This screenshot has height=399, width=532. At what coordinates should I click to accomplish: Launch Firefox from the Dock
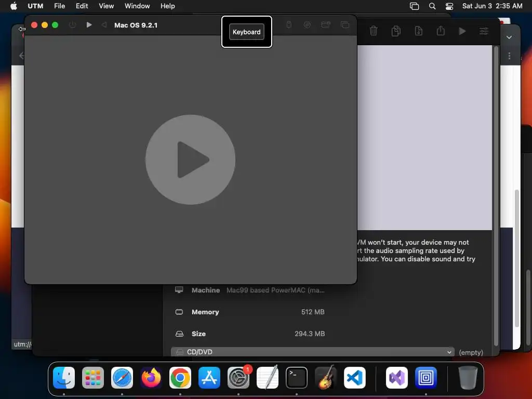tap(151, 377)
